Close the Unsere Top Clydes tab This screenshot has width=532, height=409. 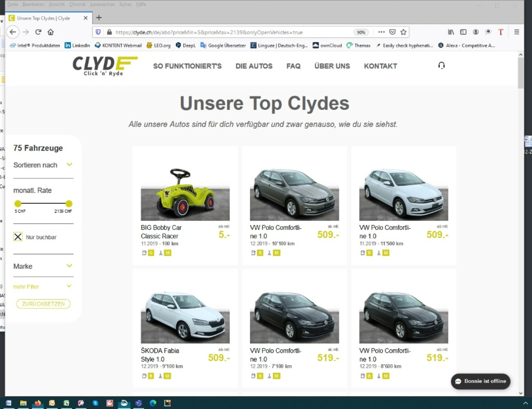[86, 18]
